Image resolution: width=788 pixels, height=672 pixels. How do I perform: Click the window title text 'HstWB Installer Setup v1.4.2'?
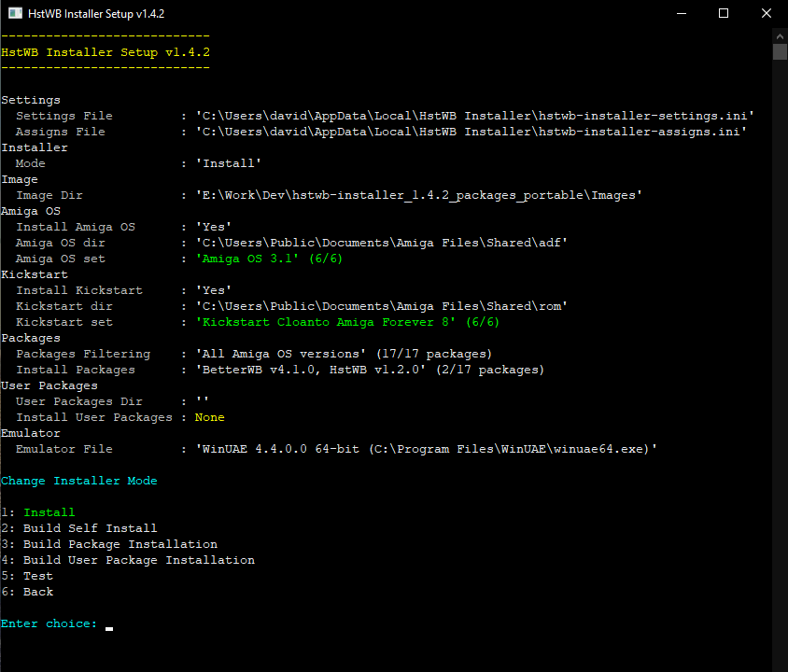96,14
